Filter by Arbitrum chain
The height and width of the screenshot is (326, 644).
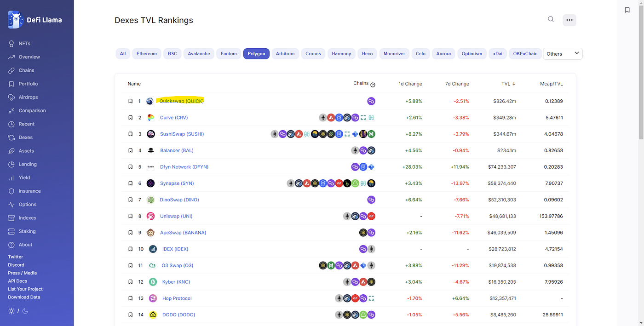[285, 54]
